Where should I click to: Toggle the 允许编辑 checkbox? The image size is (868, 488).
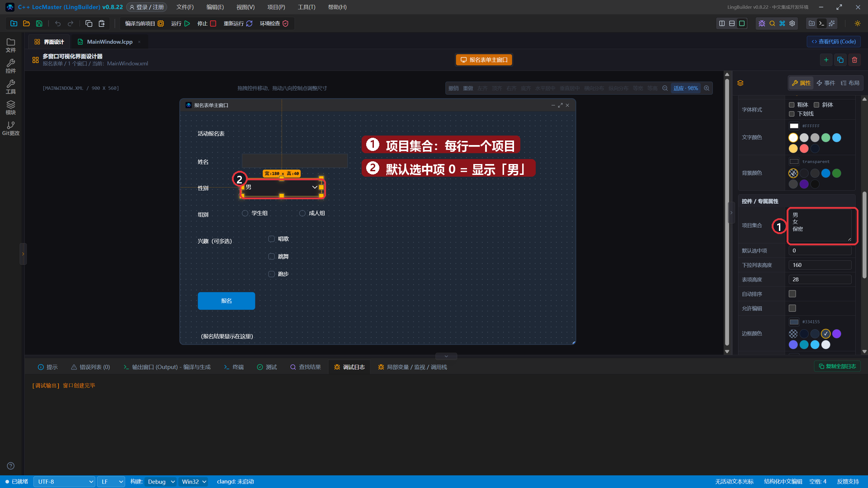pyautogui.click(x=793, y=308)
